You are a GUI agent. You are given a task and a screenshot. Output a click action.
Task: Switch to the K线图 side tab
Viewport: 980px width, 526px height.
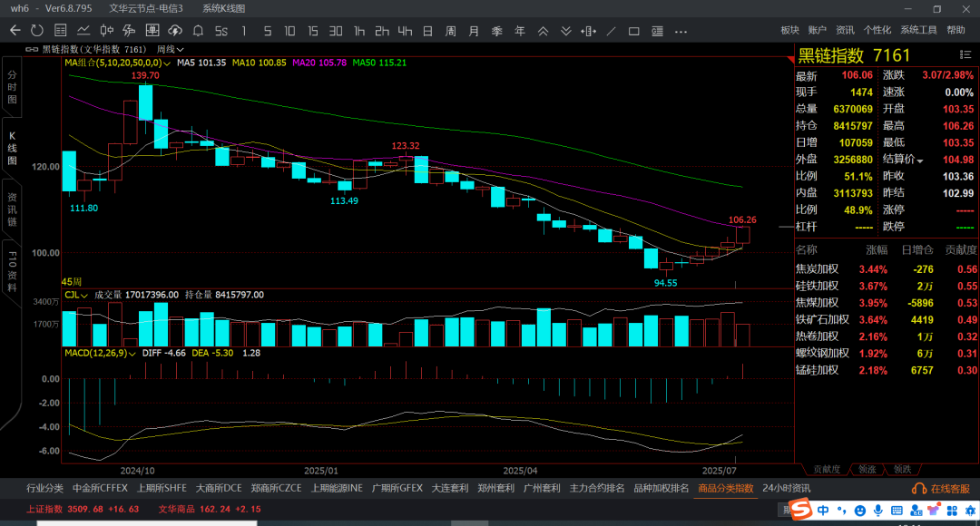pyautogui.click(x=12, y=148)
